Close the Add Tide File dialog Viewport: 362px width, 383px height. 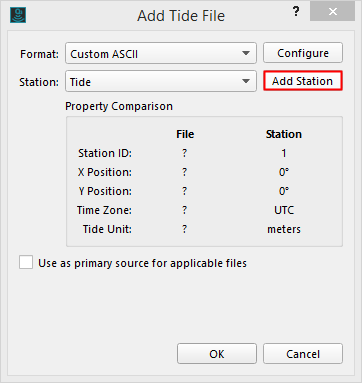[x=332, y=12]
